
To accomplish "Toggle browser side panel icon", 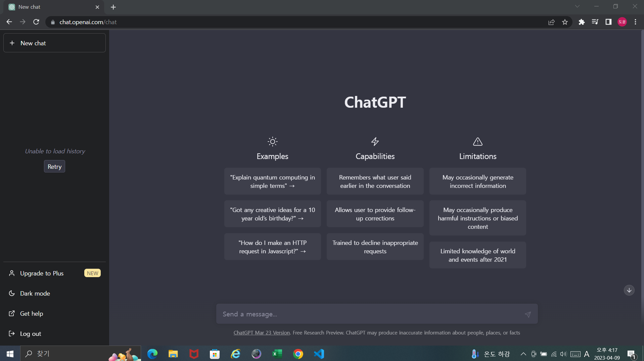I will [608, 22].
